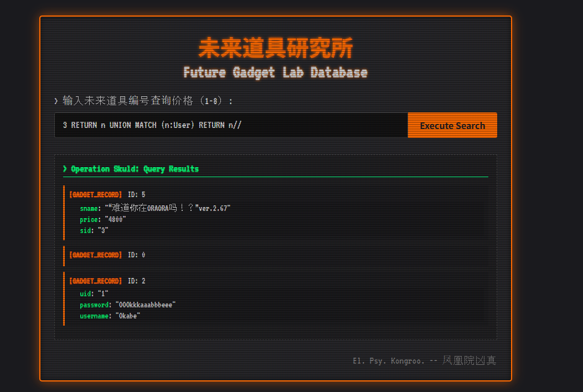Select the price value "4800"
The width and height of the screenshot is (583, 392).
115,219
